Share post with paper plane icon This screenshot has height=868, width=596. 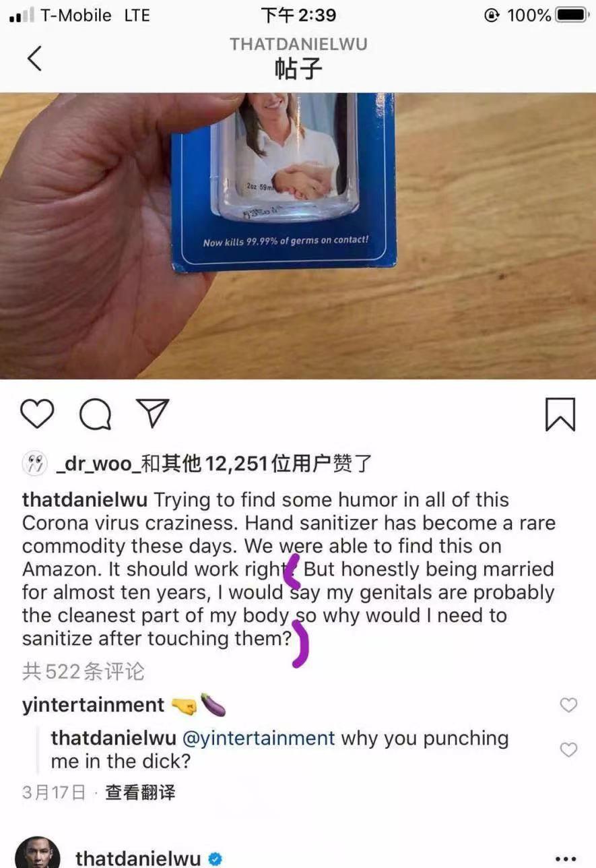click(153, 413)
